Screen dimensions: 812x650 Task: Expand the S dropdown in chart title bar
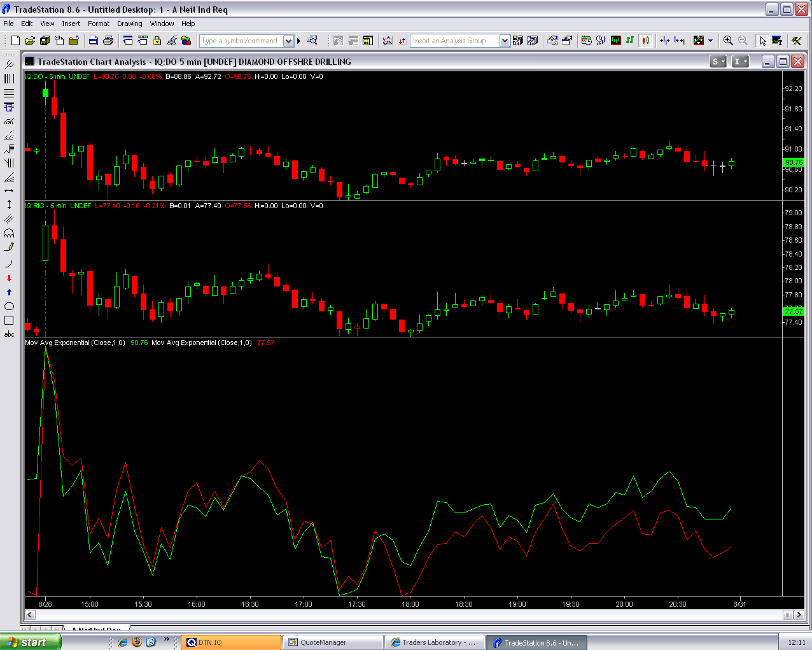coord(718,62)
